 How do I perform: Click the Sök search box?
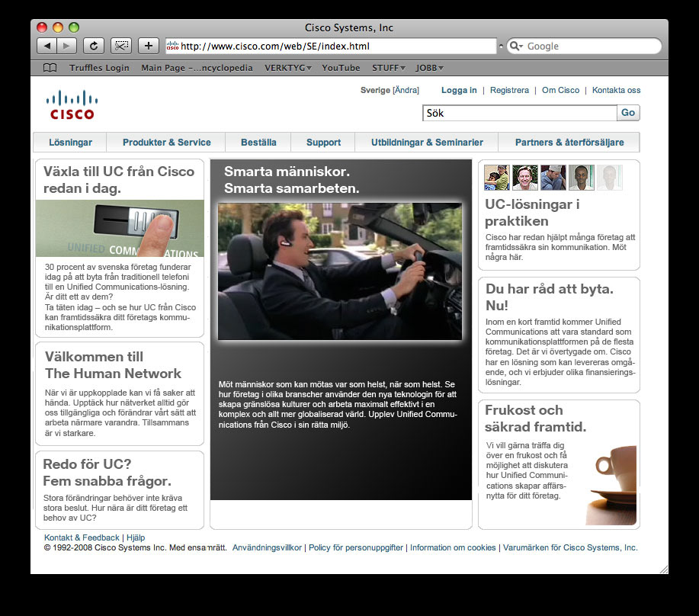519,113
